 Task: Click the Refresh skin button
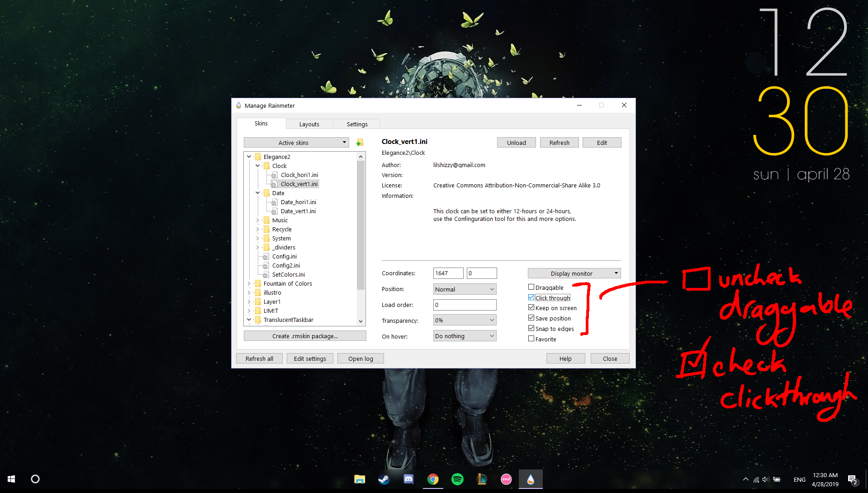(559, 143)
